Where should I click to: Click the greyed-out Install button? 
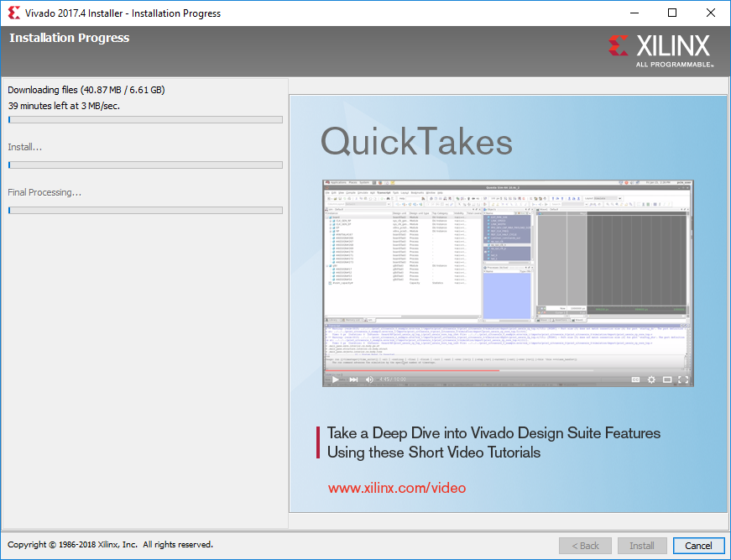[641, 546]
